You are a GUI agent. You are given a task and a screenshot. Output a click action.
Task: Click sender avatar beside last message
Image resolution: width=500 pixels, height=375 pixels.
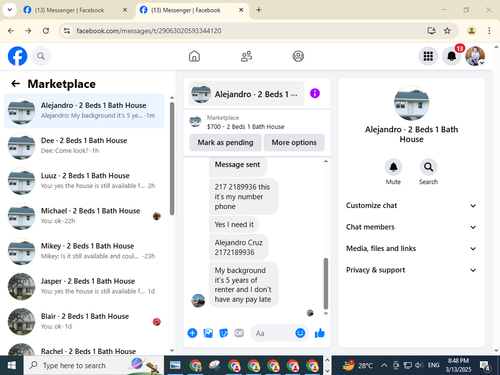[x=198, y=301]
